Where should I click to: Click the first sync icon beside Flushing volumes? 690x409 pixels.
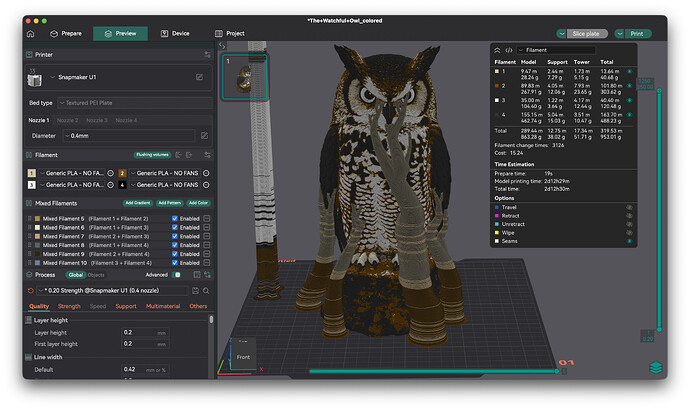click(x=178, y=155)
